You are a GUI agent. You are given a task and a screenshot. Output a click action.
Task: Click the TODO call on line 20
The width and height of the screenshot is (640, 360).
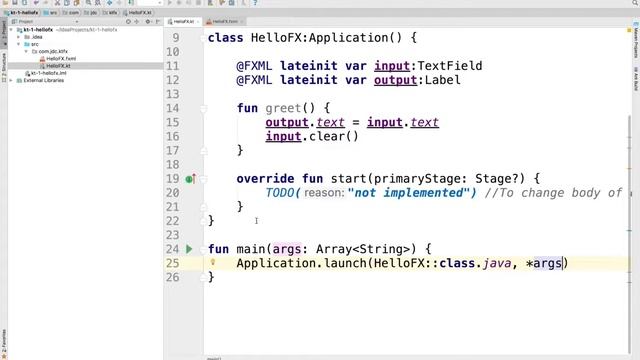point(280,193)
